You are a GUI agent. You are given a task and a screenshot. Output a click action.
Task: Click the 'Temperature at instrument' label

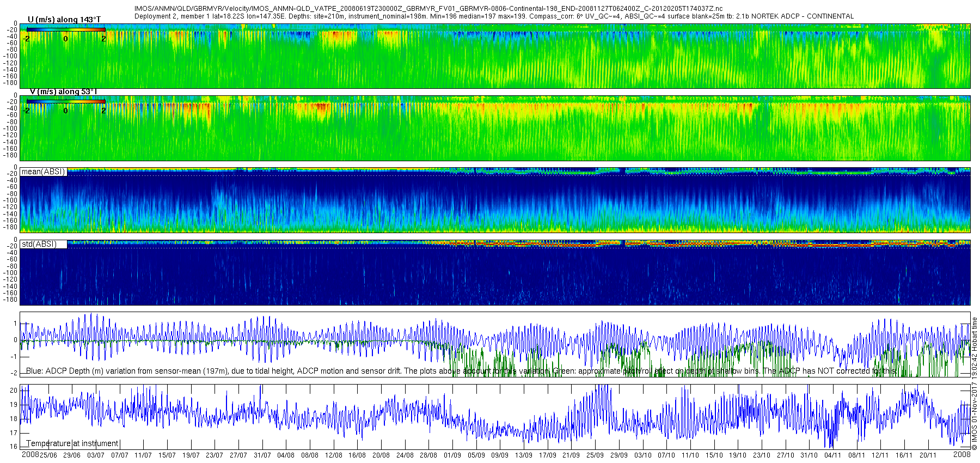[x=72, y=443]
